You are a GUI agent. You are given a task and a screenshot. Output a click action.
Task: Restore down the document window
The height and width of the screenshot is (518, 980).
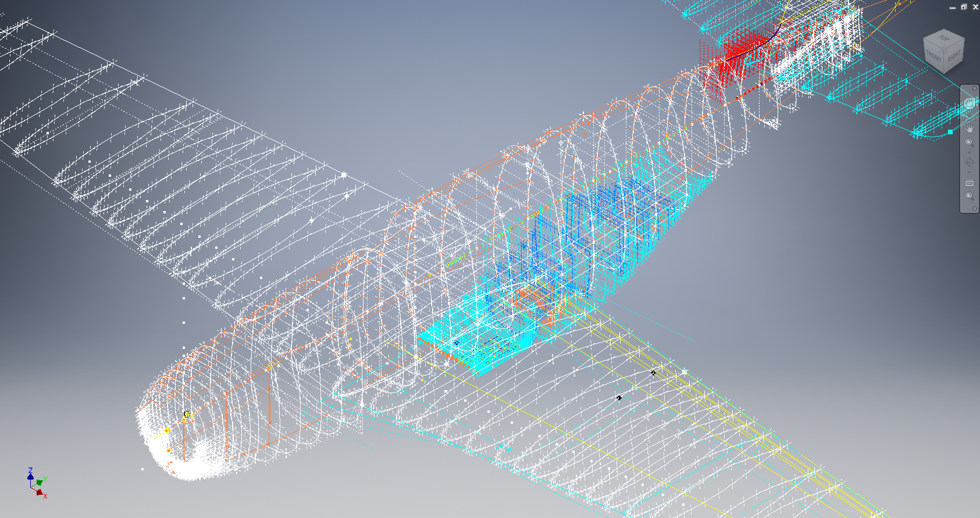[964, 7]
